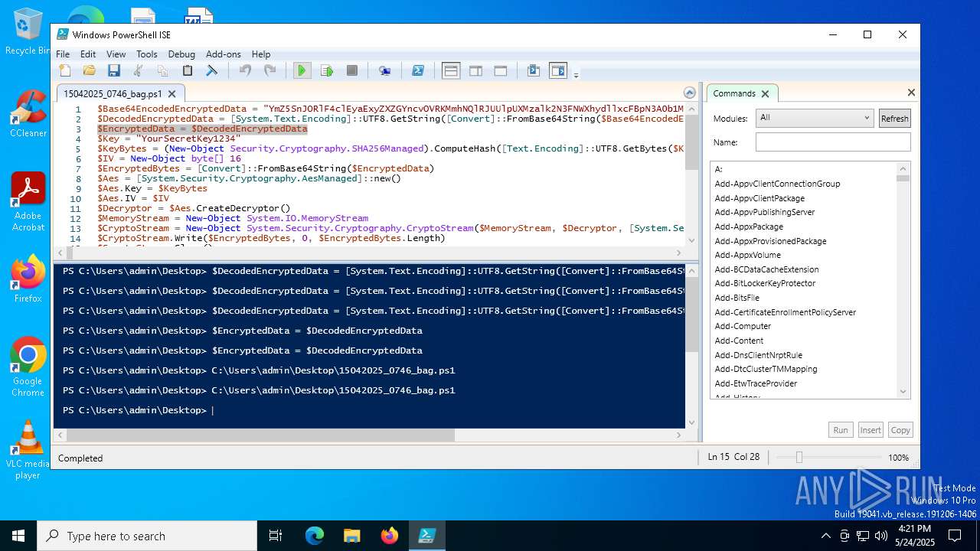Open the Debug menu
The width and height of the screenshot is (980, 551).
coord(181,54)
